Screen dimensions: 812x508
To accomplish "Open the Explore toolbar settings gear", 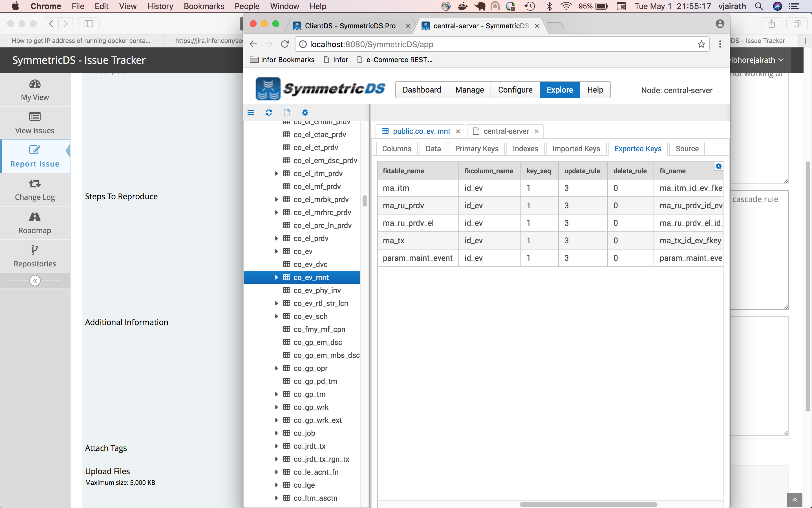I will pyautogui.click(x=305, y=113).
